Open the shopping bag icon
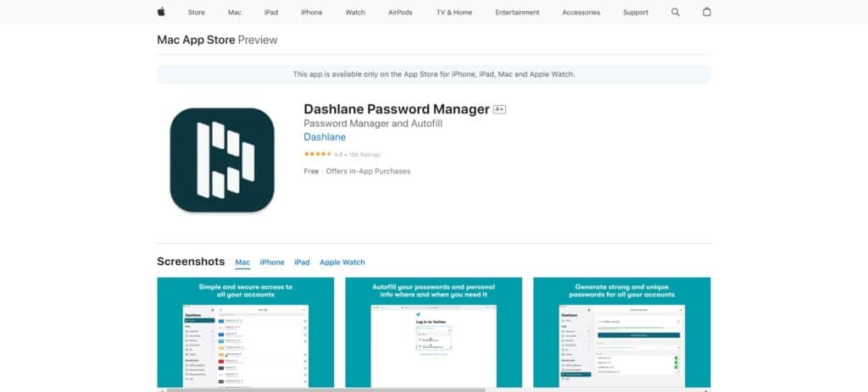This screenshot has height=392, width=868. coord(707,12)
